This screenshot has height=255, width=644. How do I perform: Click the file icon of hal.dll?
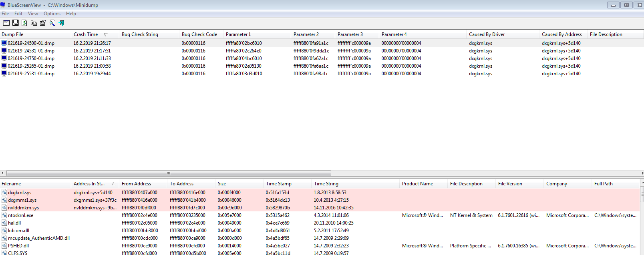pyautogui.click(x=4, y=223)
